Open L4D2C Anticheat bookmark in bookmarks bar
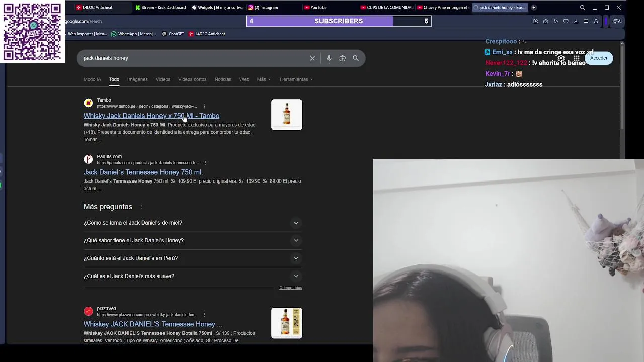 tap(207, 34)
